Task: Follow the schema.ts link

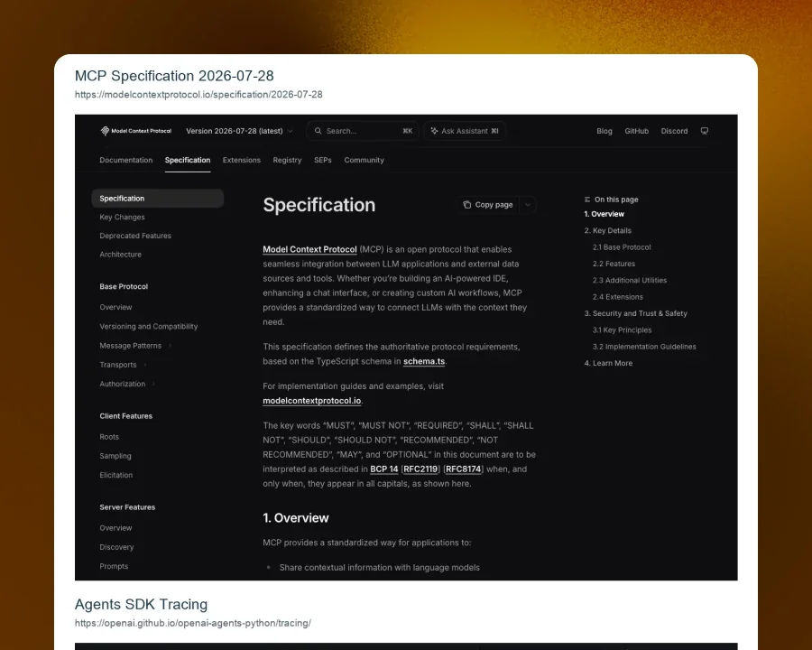Action: [424, 361]
